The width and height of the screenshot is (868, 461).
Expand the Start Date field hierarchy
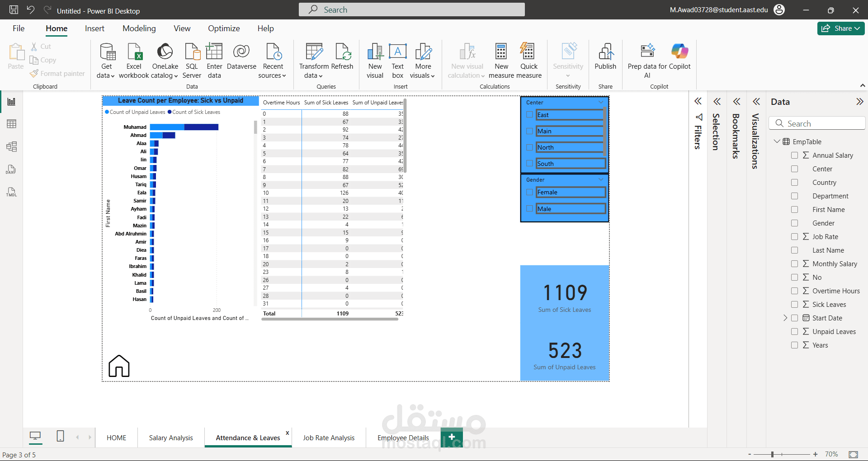click(785, 318)
